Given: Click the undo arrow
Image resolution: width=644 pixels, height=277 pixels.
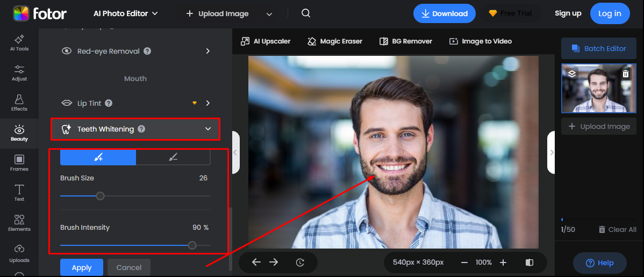Looking at the screenshot, I should coord(256,262).
